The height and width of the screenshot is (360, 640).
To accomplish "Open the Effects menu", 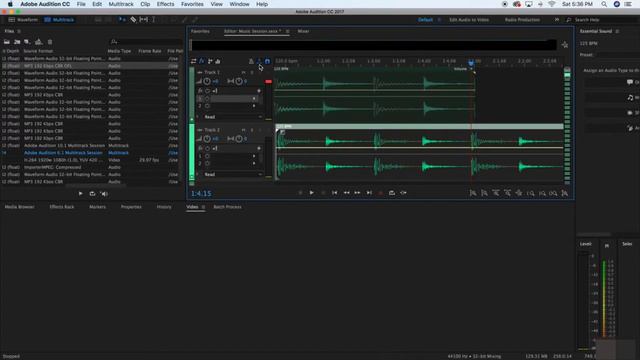I will (165, 4).
